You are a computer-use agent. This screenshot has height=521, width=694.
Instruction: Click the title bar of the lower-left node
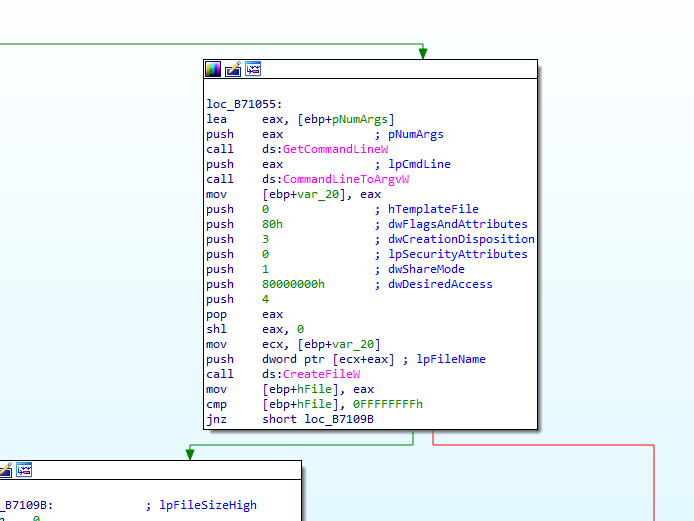[x=150, y=470]
